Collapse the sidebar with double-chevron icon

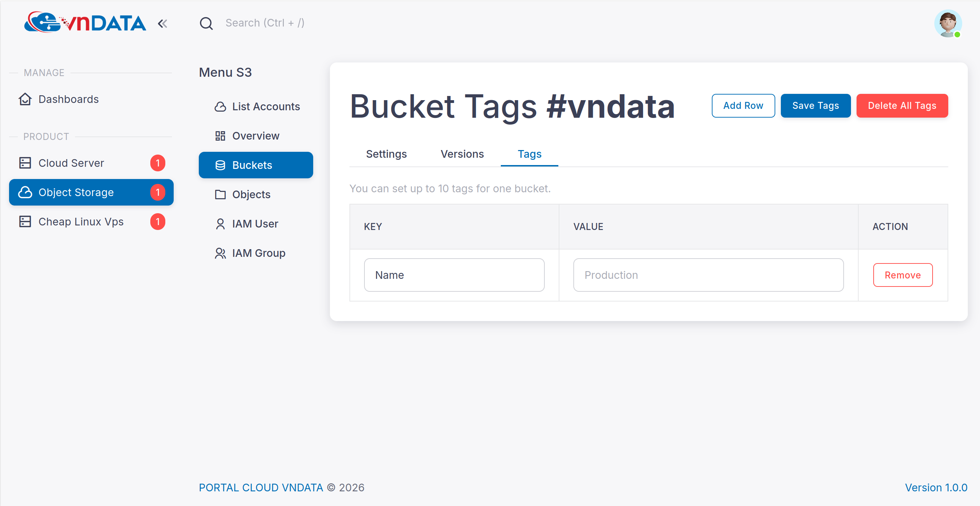pos(163,24)
